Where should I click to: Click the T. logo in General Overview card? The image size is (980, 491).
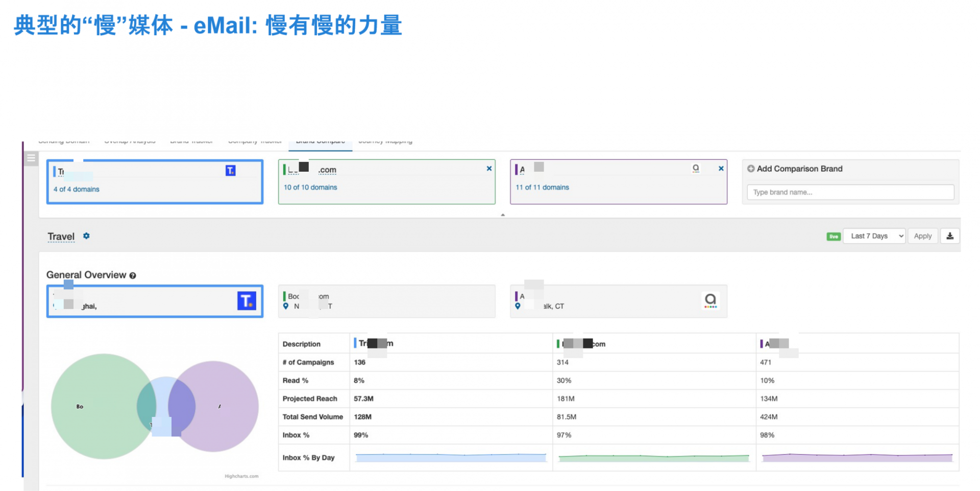(247, 300)
